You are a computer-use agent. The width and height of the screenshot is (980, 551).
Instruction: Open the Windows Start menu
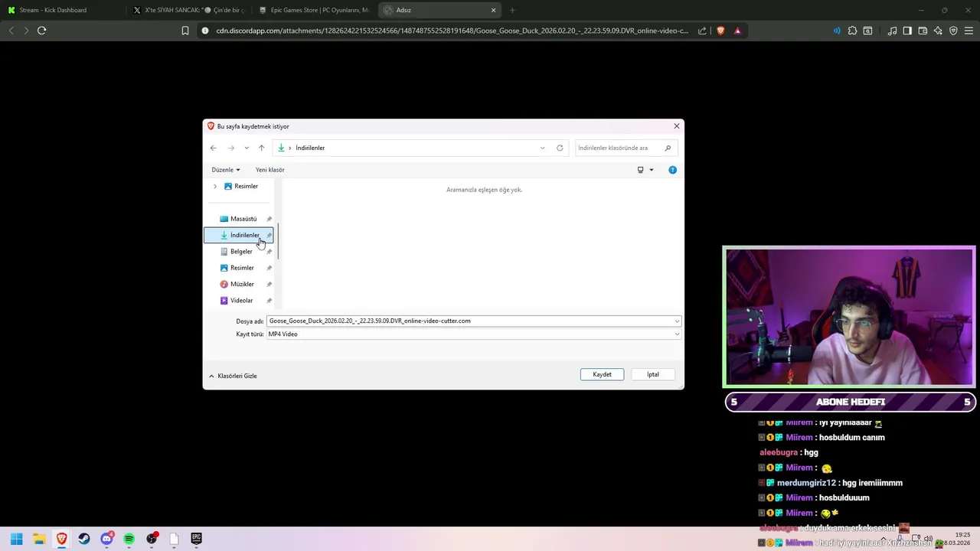click(16, 539)
